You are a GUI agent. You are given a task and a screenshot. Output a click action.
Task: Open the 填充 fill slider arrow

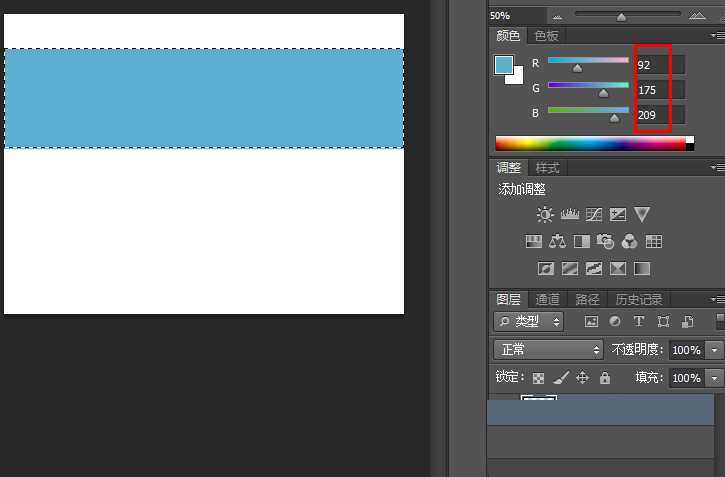[x=714, y=378]
